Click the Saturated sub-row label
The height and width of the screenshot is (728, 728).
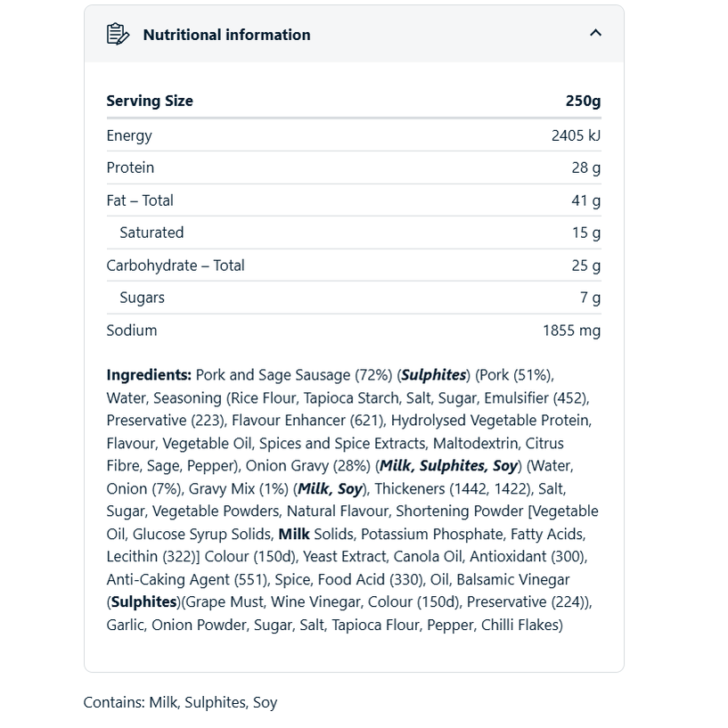pyautogui.click(x=151, y=233)
